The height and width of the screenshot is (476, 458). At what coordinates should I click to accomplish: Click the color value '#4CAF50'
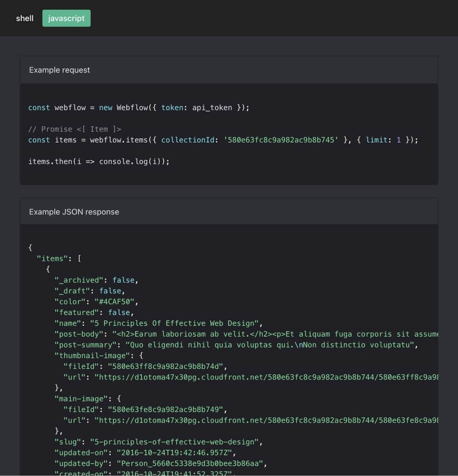(114, 302)
